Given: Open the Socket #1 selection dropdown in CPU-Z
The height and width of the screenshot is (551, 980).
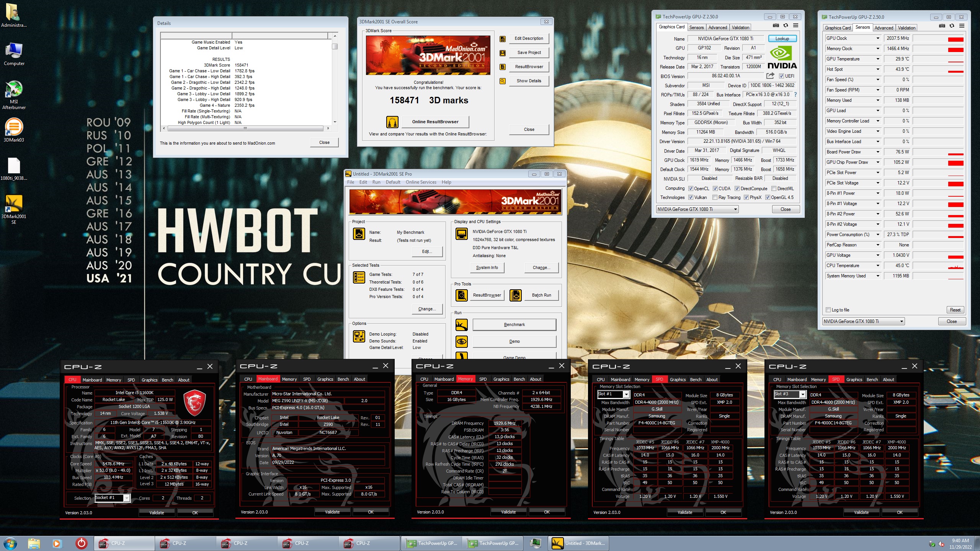Looking at the screenshot, I should click(x=113, y=498).
